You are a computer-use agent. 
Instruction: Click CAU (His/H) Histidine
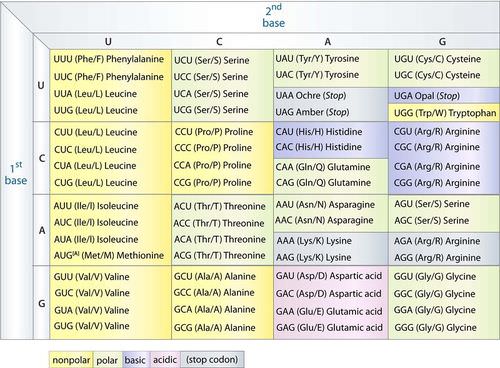click(319, 132)
